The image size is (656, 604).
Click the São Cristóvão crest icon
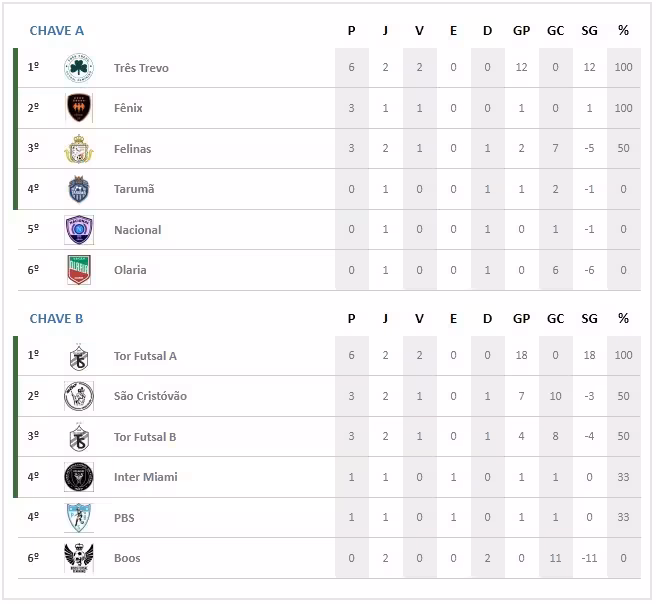[79, 396]
